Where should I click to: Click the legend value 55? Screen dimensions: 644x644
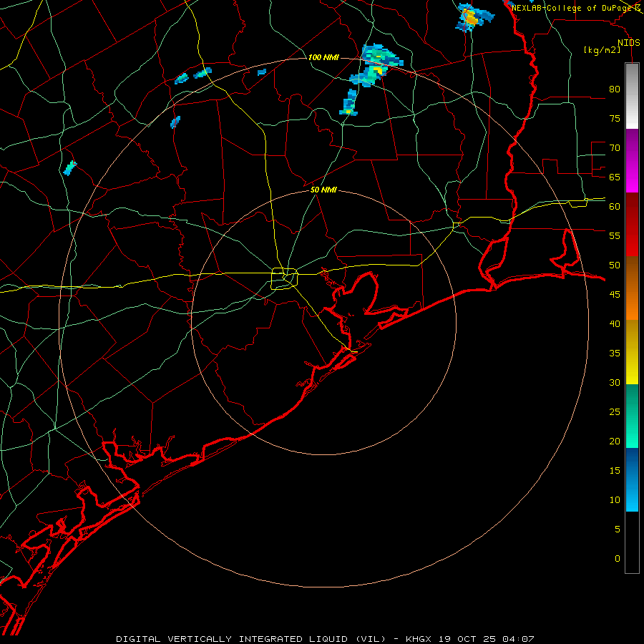click(x=615, y=235)
